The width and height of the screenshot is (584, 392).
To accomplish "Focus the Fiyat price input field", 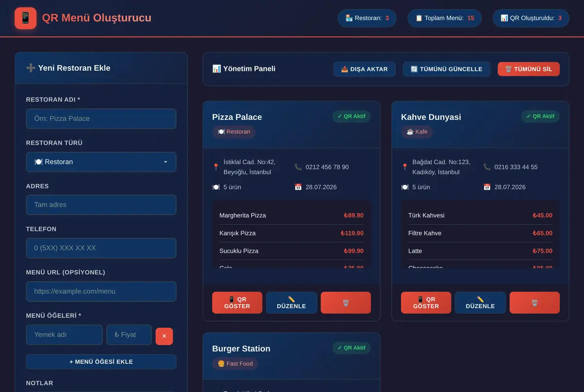I will click(129, 335).
